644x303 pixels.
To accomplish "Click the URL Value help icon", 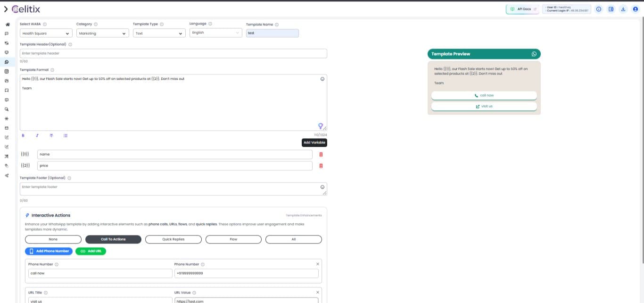I will tap(194, 293).
